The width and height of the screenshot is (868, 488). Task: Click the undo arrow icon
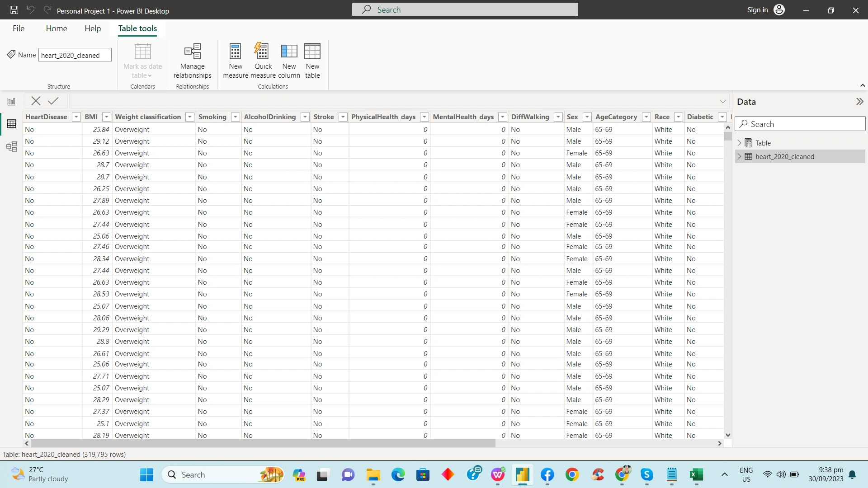point(30,9)
